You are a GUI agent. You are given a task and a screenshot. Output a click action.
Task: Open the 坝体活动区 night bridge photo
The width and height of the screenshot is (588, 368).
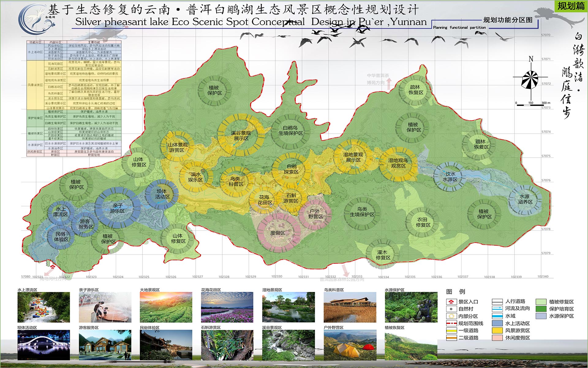point(44,345)
